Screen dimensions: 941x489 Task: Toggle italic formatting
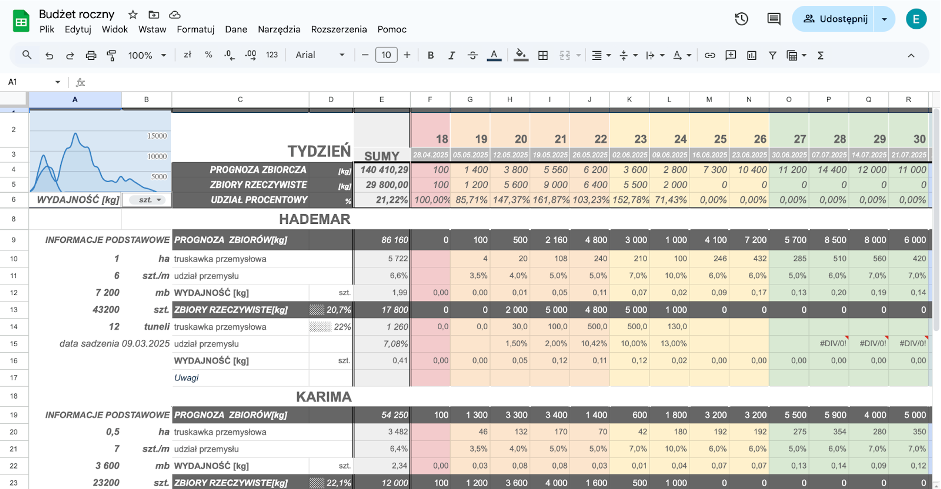click(x=452, y=55)
